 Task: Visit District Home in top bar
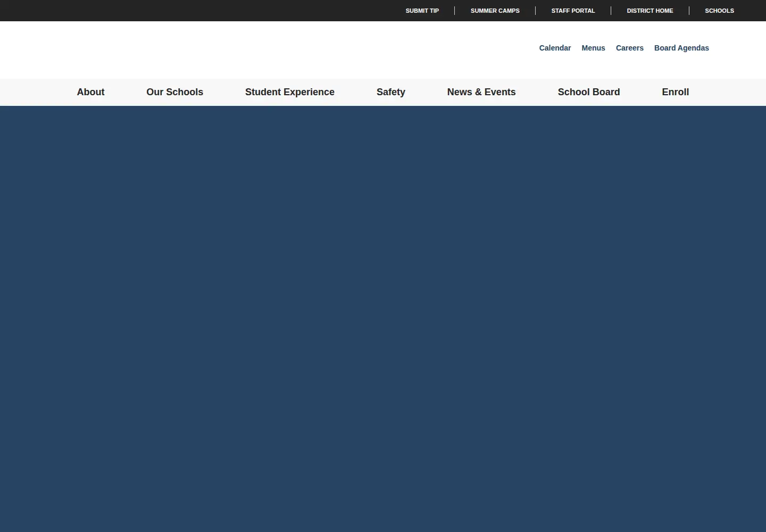click(x=650, y=11)
